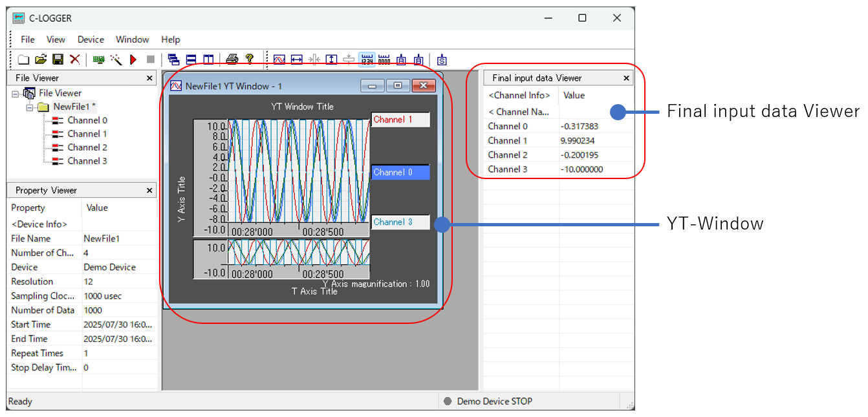Toggle the highlighted 1234 scale display button
868x417 pixels.
coord(367,59)
